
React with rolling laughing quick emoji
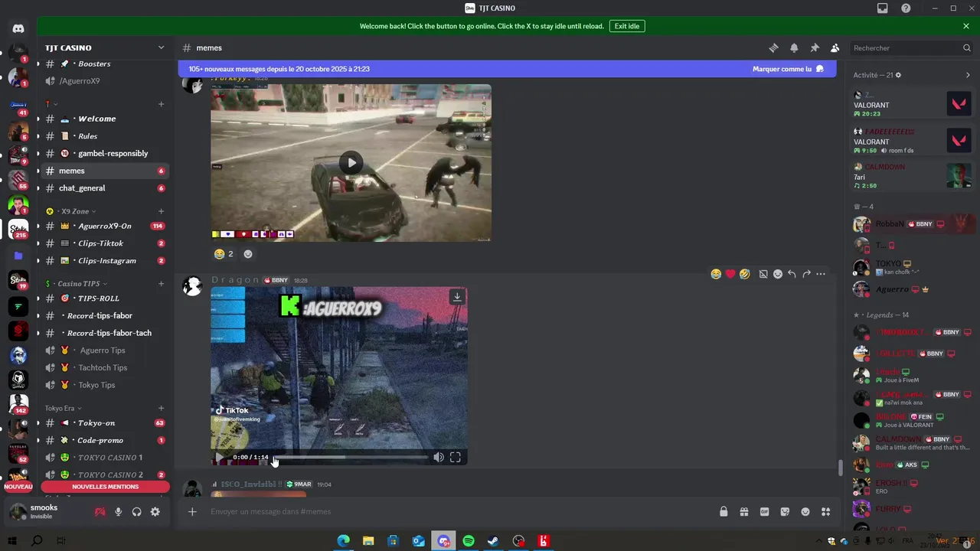click(x=744, y=273)
